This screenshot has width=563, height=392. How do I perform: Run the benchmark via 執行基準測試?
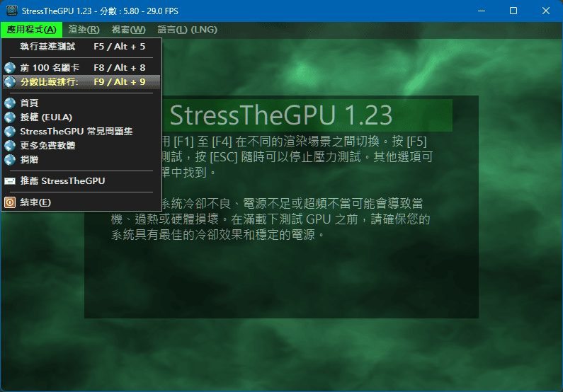point(47,47)
